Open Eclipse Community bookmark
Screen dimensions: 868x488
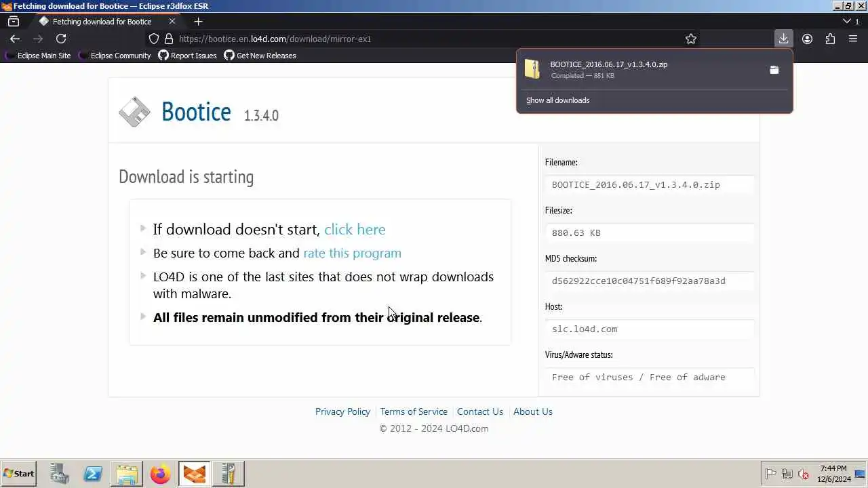pos(115,56)
